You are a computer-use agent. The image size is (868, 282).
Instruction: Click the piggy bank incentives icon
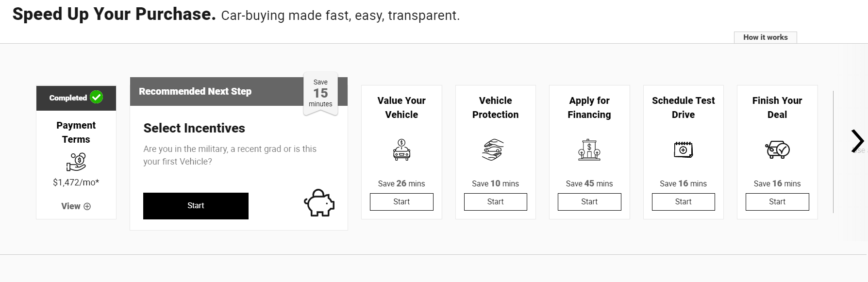click(319, 202)
